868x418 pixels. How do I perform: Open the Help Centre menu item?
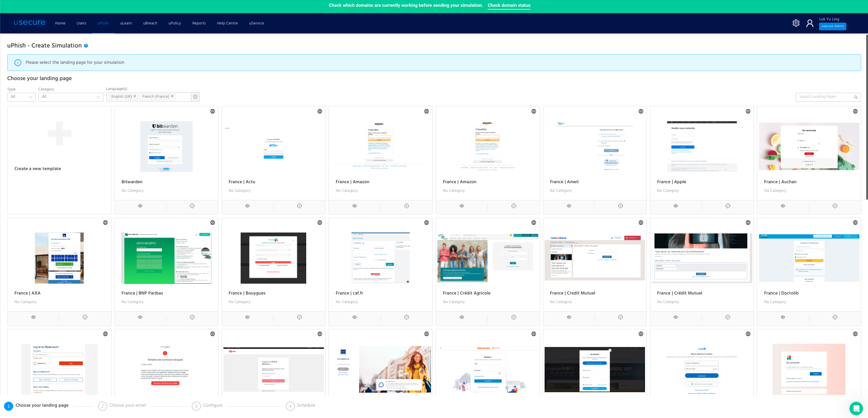pos(228,23)
